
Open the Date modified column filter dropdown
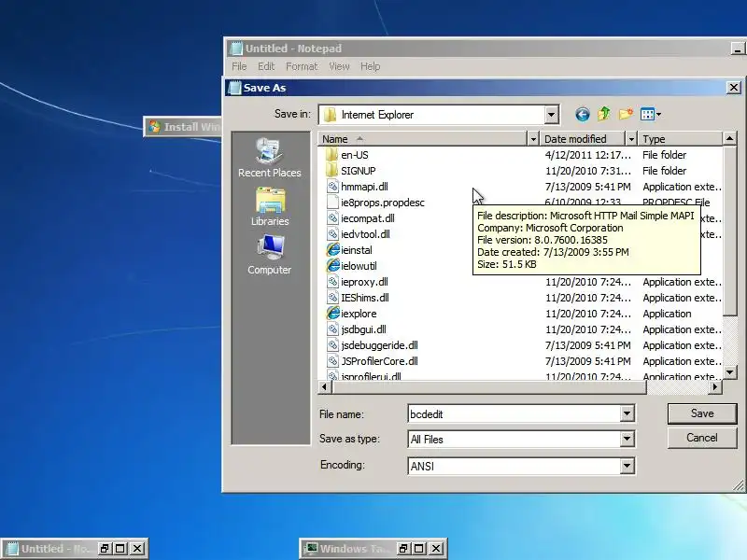(631, 139)
